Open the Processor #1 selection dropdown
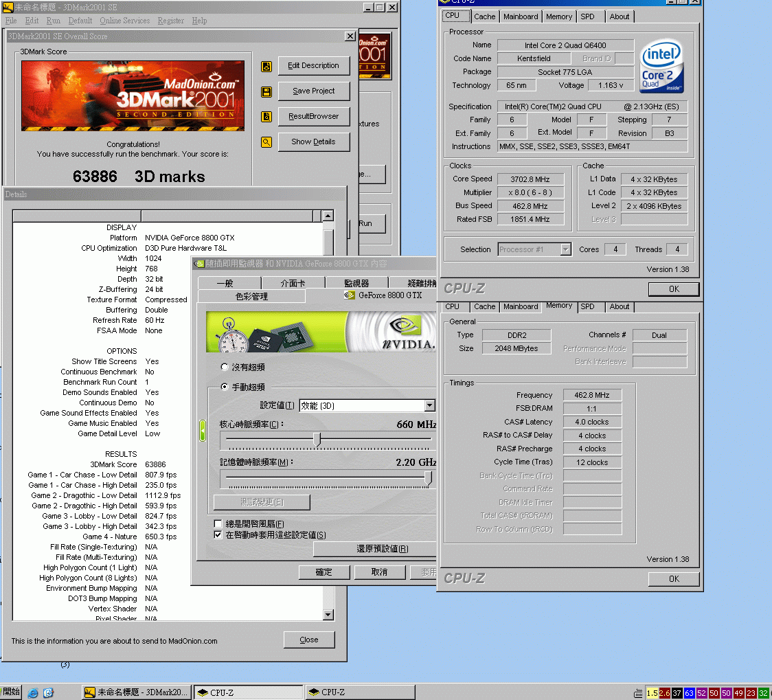Image resolution: width=772 pixels, height=700 pixels. (x=566, y=249)
